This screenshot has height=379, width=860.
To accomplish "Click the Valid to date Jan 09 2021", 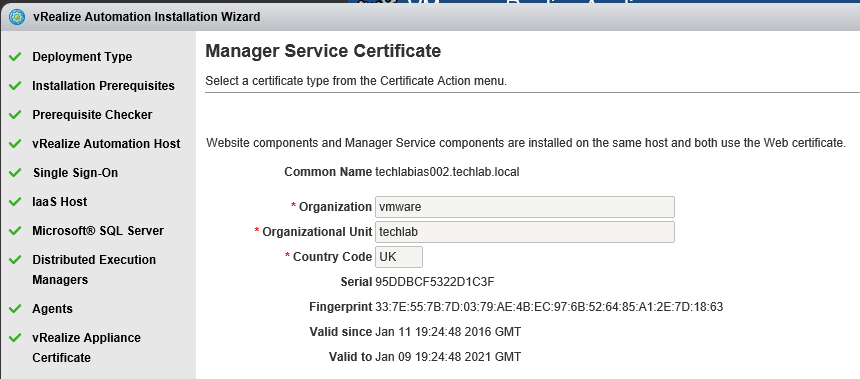I will click(x=448, y=357).
